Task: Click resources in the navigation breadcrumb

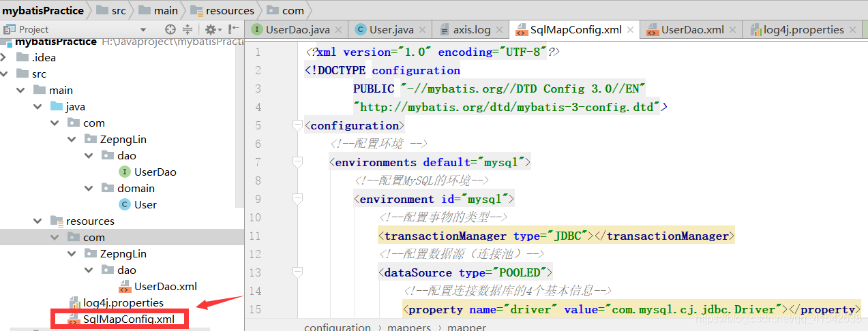Action: (x=230, y=10)
